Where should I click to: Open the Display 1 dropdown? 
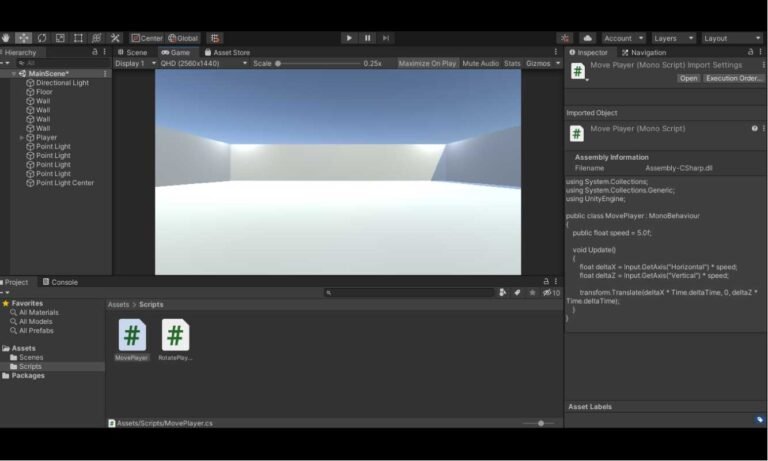pyautogui.click(x=135, y=63)
